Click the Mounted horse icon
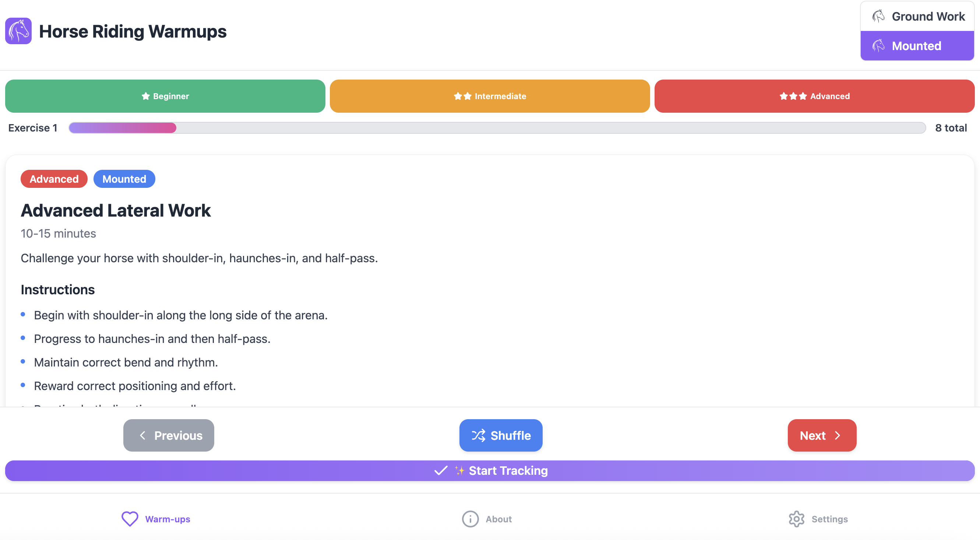Screen dimensions: 980x540 coord(878,46)
